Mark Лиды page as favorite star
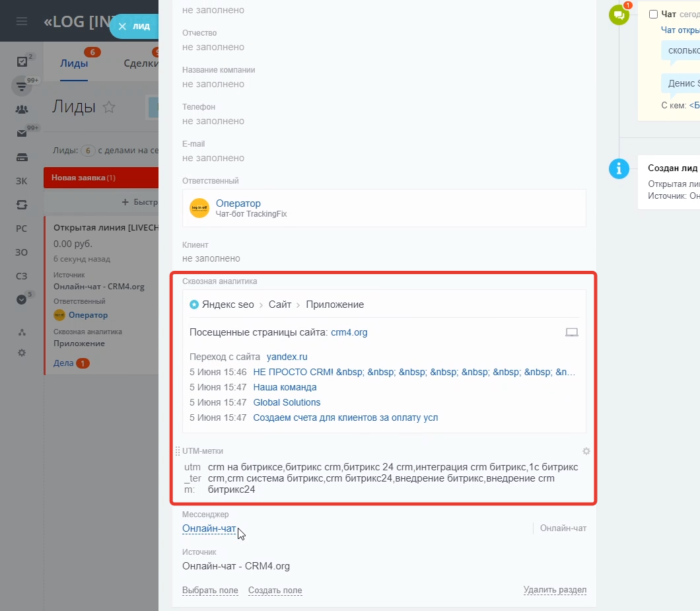700x611 pixels. click(109, 107)
